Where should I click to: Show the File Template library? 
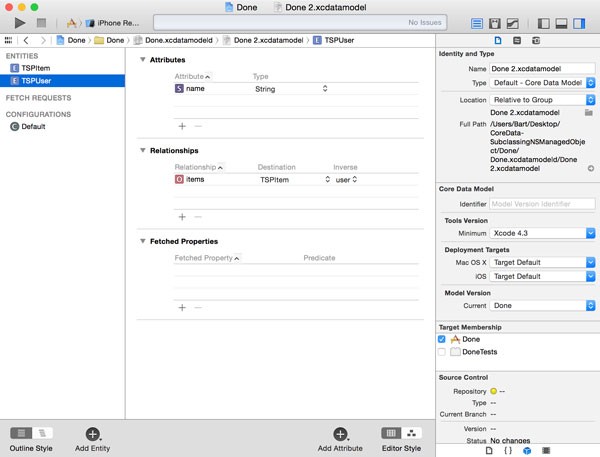(489, 451)
